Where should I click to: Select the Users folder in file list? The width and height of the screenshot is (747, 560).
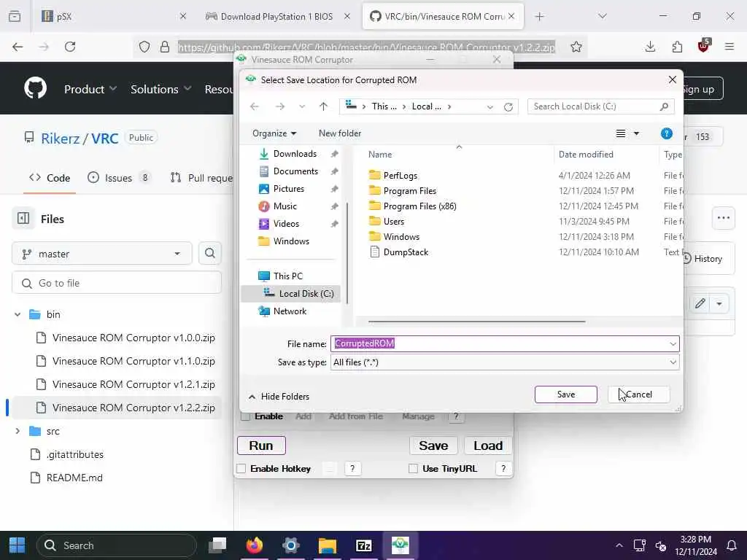[x=393, y=222]
